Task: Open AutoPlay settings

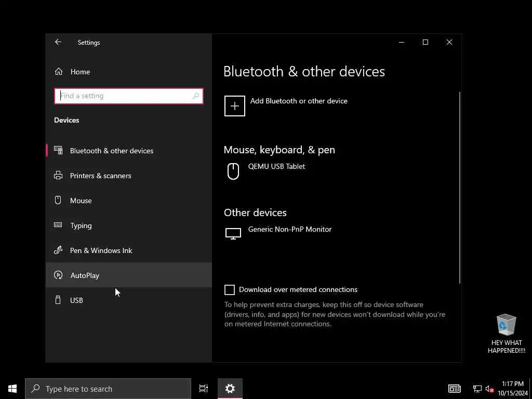Action: [x=129, y=275]
